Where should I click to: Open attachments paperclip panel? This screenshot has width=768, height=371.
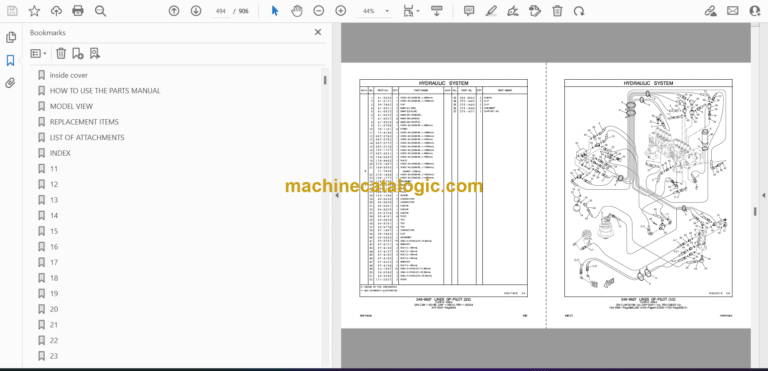coord(10,83)
